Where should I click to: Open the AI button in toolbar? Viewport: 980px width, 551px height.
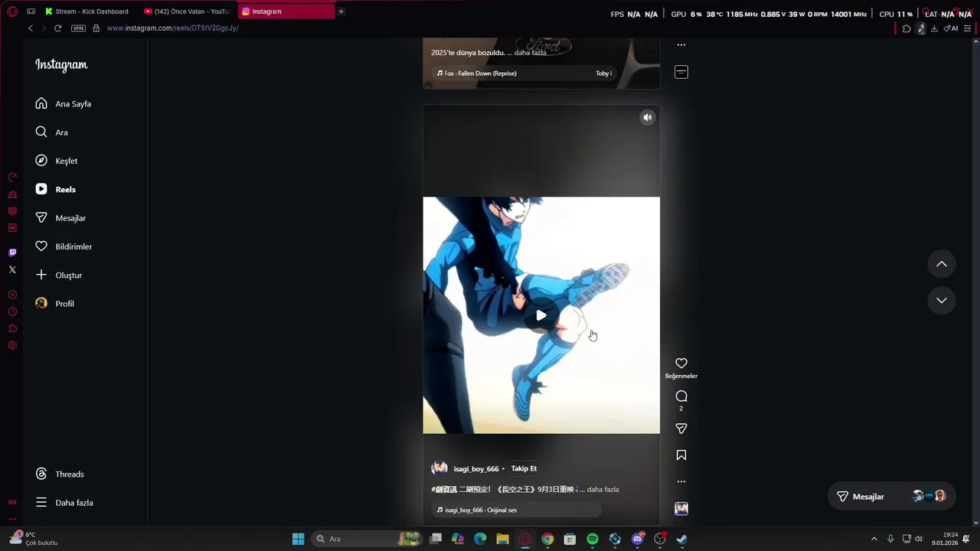point(950,28)
